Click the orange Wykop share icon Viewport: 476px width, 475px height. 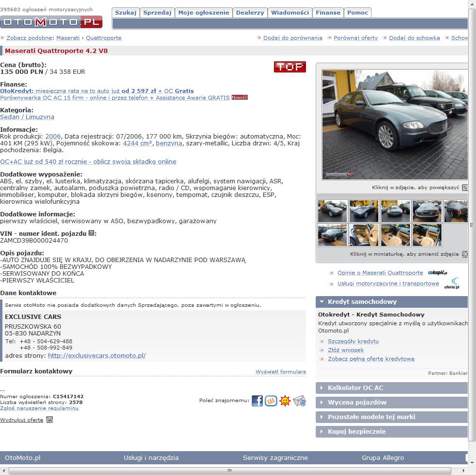(271, 401)
